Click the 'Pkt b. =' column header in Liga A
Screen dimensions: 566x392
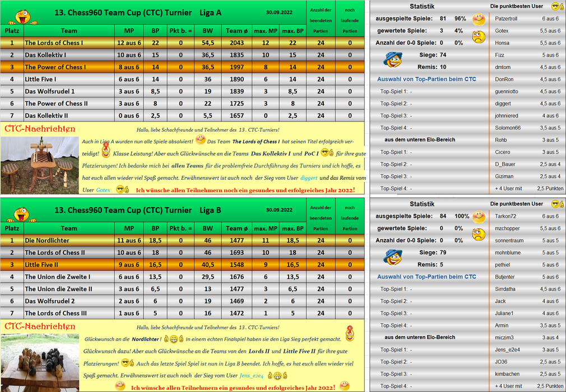tap(180, 31)
